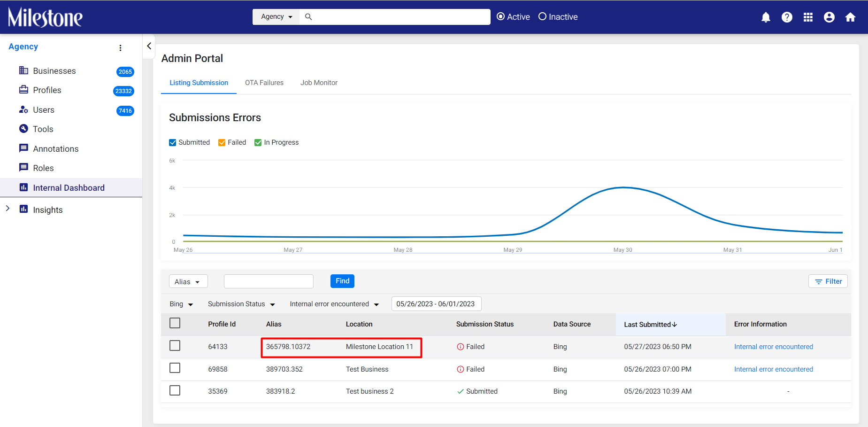Screen dimensions: 868x427
Task: Open Internal error encountered link for profile 69858
Action: pyautogui.click(x=774, y=369)
